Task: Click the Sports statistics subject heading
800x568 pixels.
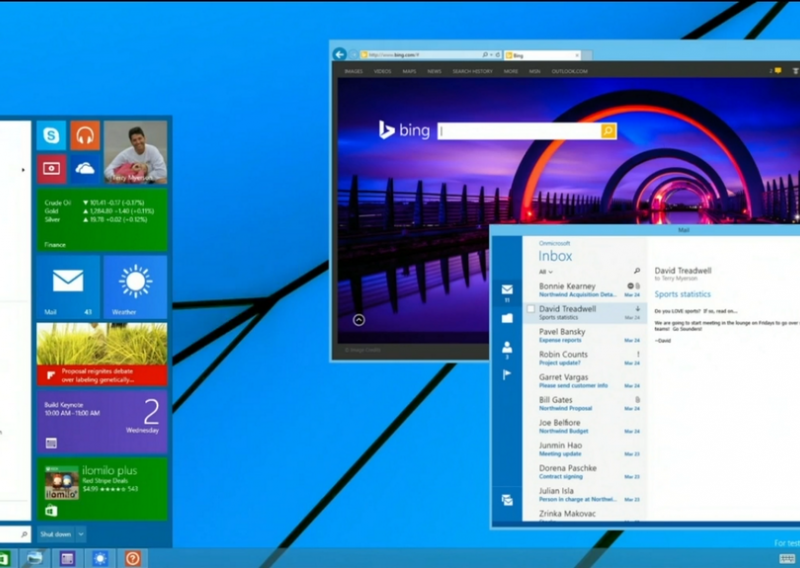Action: (683, 294)
